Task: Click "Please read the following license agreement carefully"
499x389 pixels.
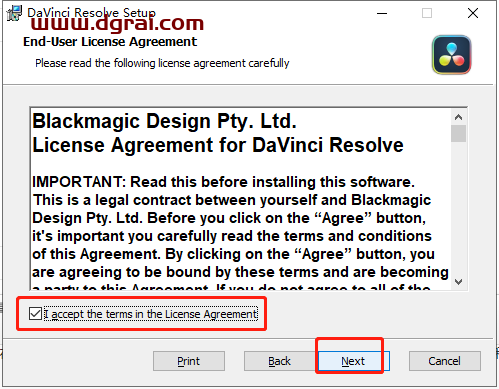Action: (x=162, y=63)
